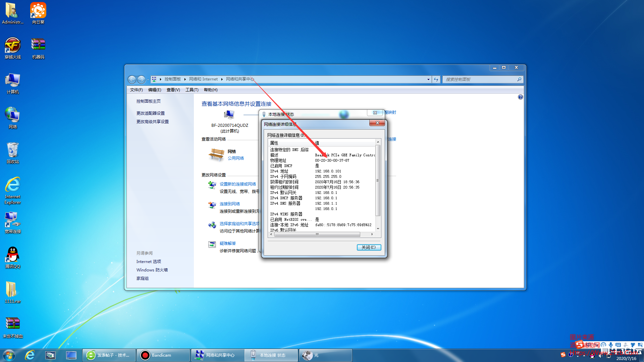Open the 疑难解答 link
Image resolution: width=644 pixels, height=362 pixels.
tap(227, 244)
